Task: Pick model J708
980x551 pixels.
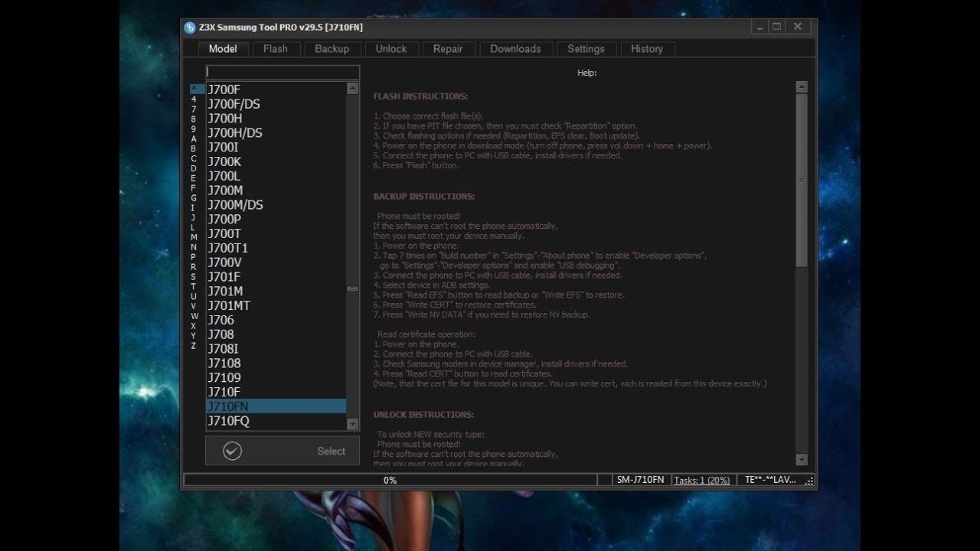Action: [x=276, y=334]
